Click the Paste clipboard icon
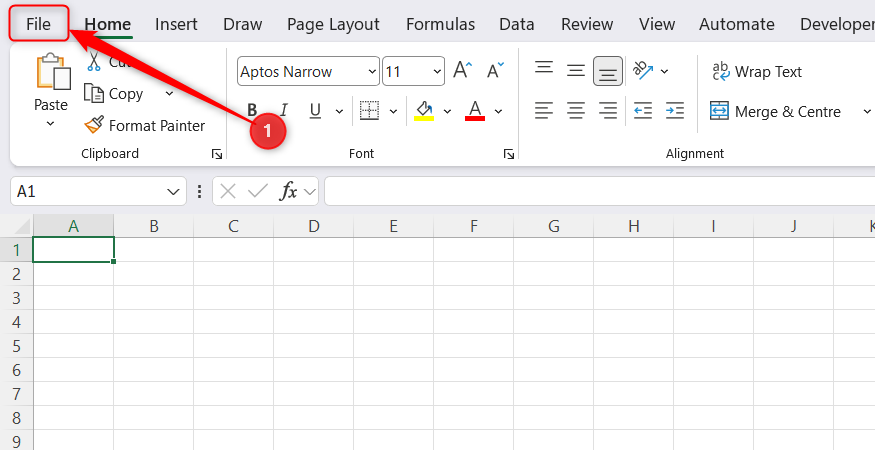Screen dimensions: 875x450 point(52,71)
